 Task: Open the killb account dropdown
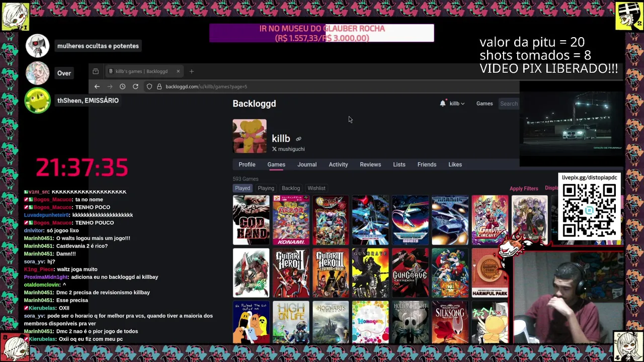(x=457, y=104)
